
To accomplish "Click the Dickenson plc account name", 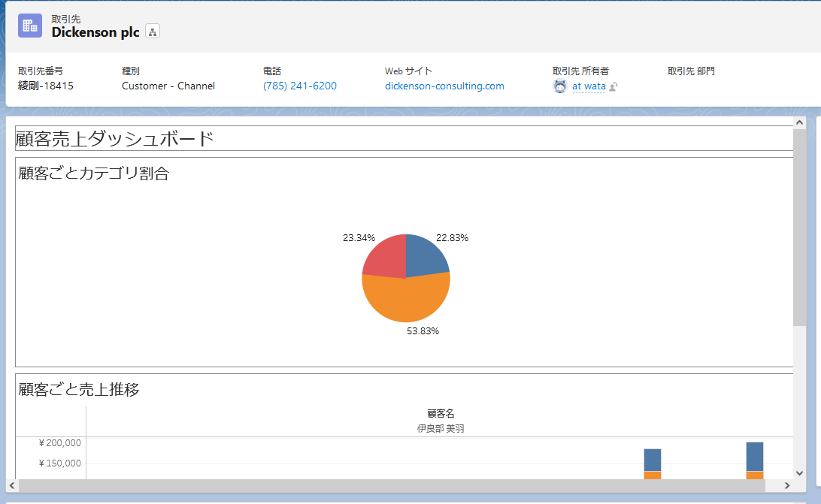I will coord(95,32).
